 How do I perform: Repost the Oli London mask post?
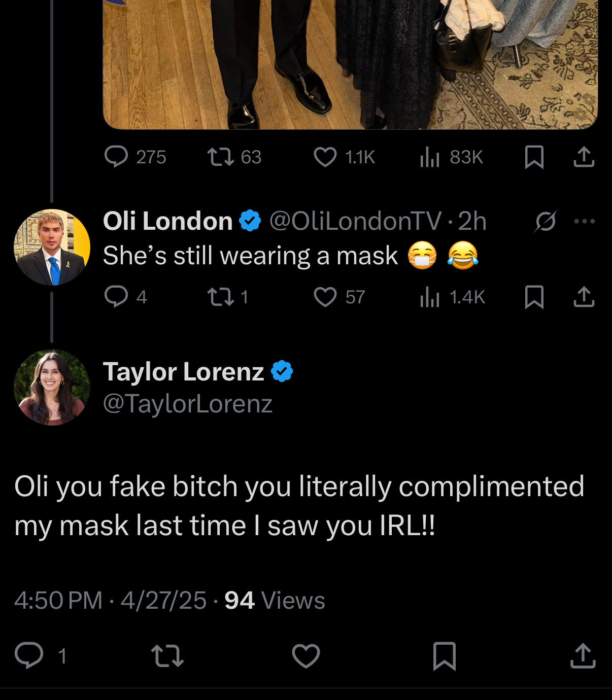click(221, 297)
